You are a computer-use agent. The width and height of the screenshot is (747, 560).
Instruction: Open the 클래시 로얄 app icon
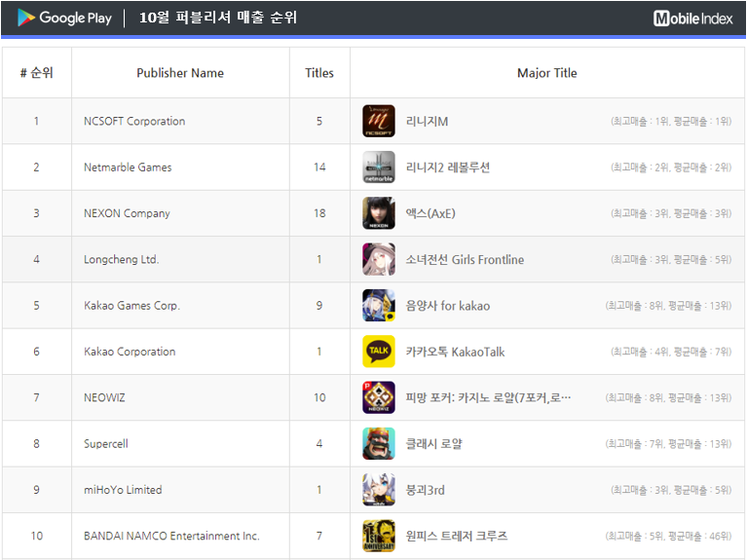tap(379, 444)
